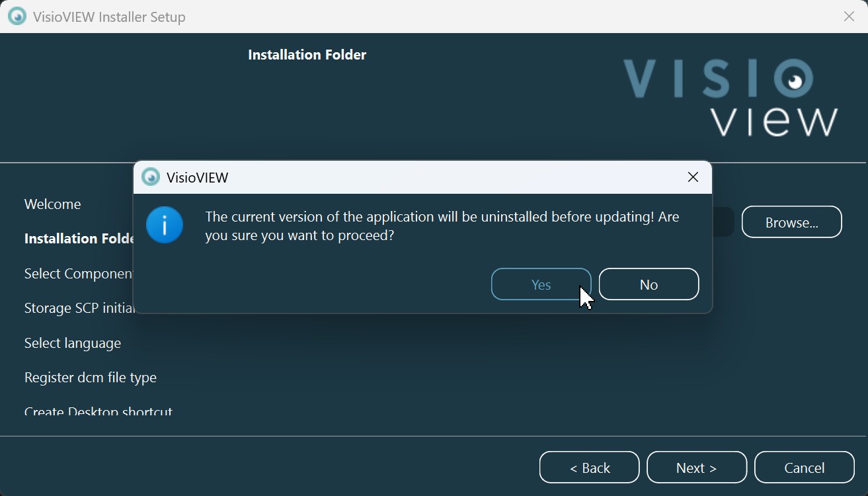
Task: Click the VISIO VIEW logo in header
Action: (x=730, y=97)
